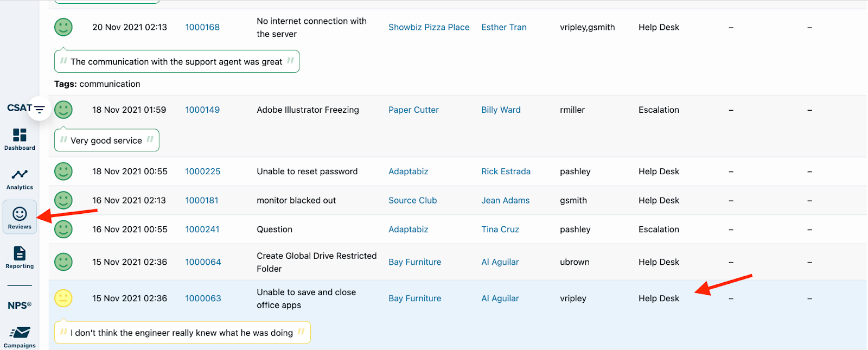Image resolution: width=868 pixels, height=350 pixels.
Task: Click green smiley for ticket 1000168
Action: coord(63,27)
